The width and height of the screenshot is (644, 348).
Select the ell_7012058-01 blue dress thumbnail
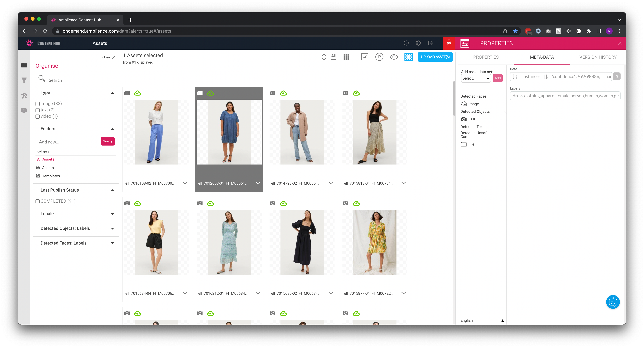click(x=229, y=132)
